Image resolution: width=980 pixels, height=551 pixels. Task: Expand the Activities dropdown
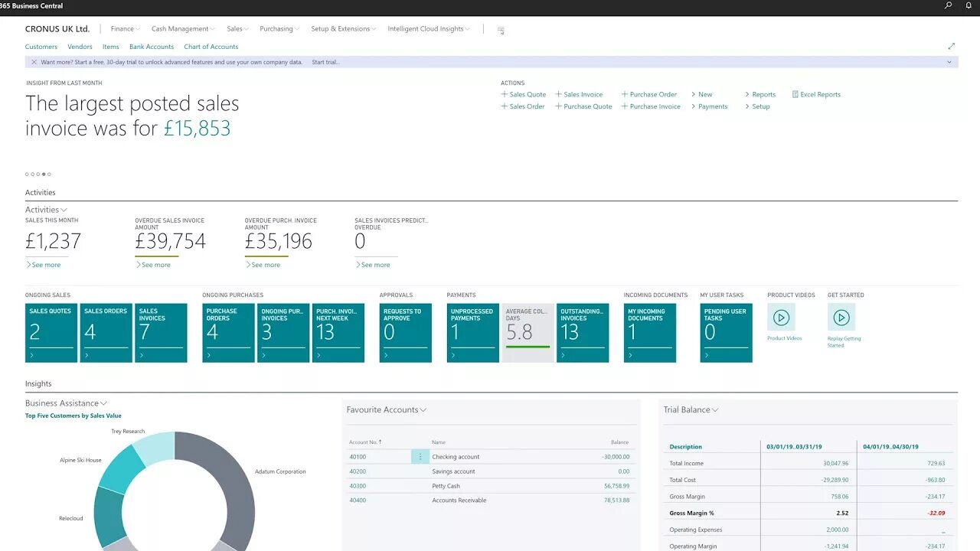(46, 210)
